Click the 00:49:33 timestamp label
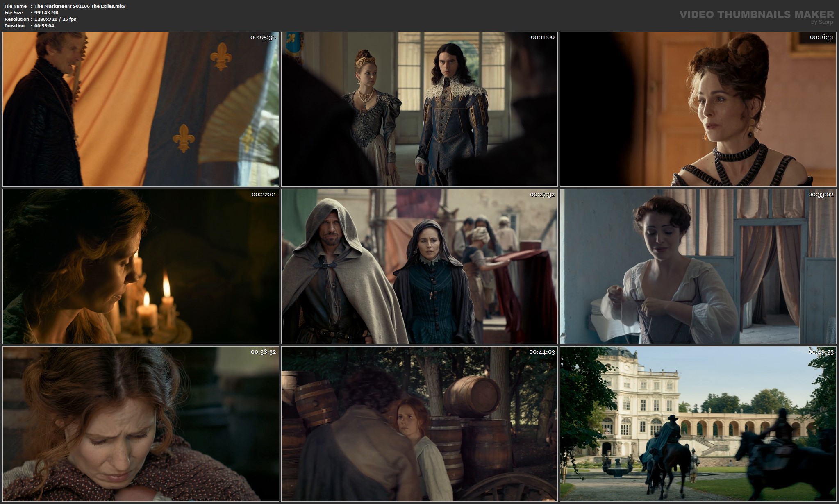 (x=821, y=352)
